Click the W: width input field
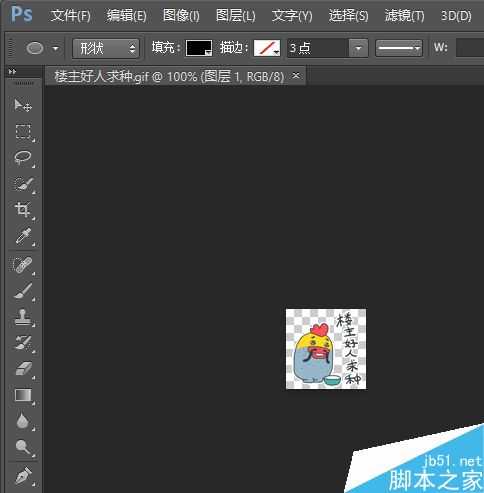484x493 pixels. click(x=470, y=48)
